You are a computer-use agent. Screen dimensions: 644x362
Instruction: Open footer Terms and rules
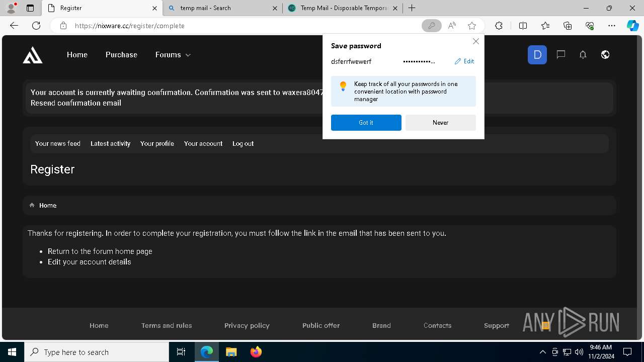(167, 326)
